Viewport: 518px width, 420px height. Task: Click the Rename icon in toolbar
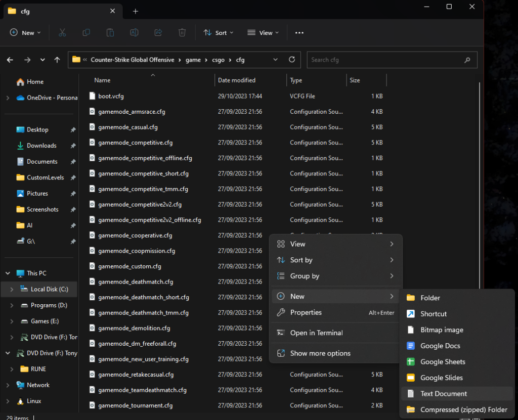coord(134,33)
